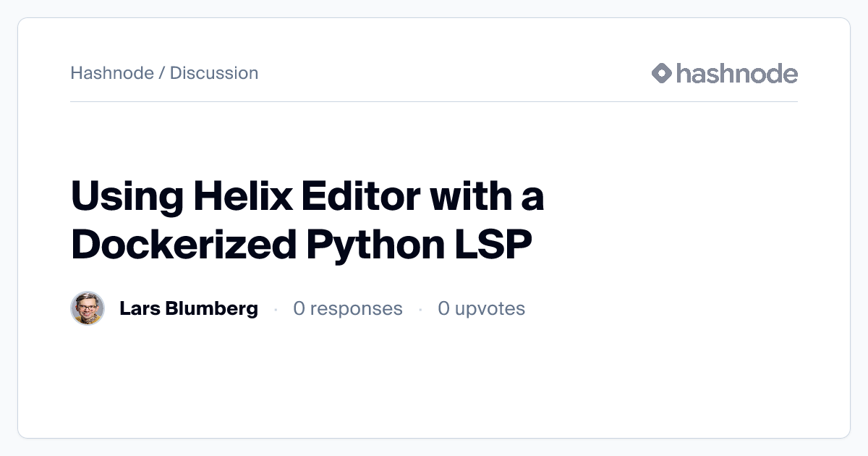This screenshot has width=868, height=456.
Task: Click the dot separator before "0 responses"
Action: click(x=276, y=310)
